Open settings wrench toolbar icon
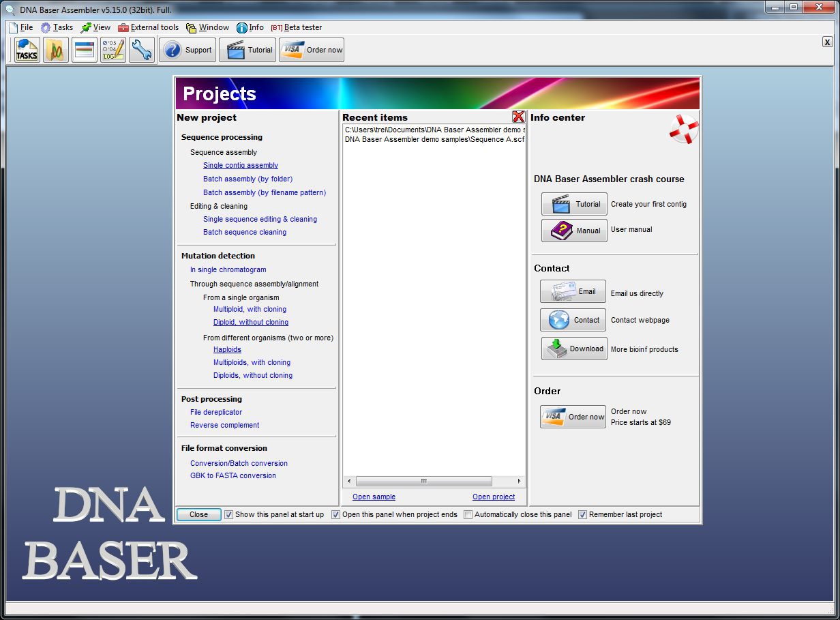 pyautogui.click(x=142, y=50)
